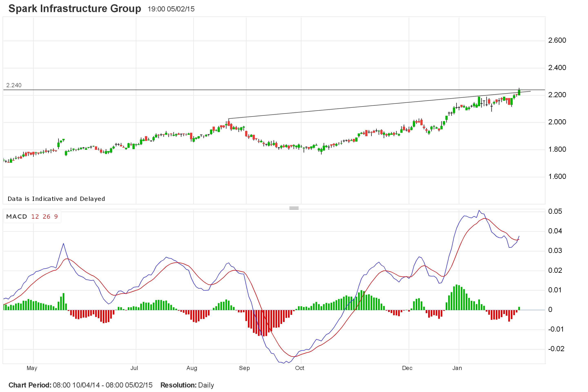Click the Dec label on the time axis

click(407, 368)
